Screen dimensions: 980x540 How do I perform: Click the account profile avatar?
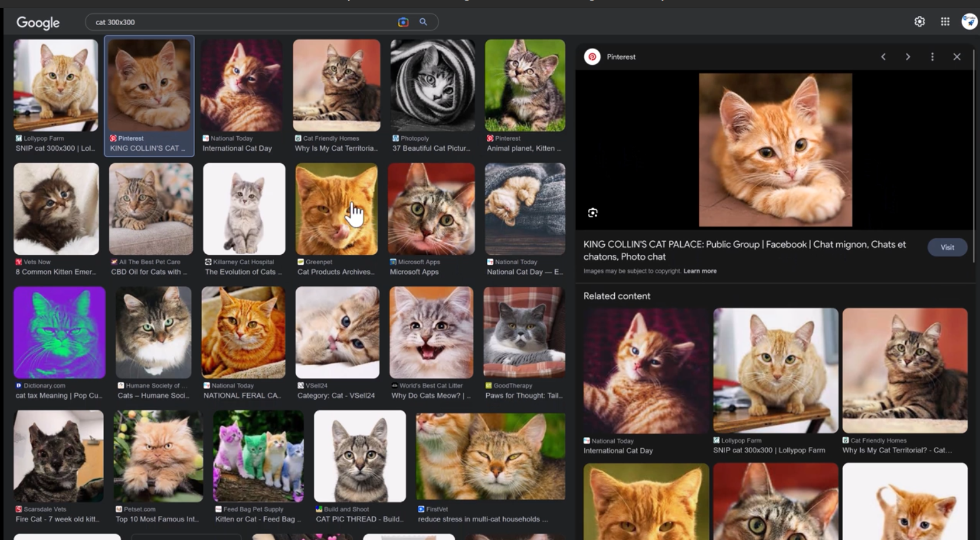point(969,22)
